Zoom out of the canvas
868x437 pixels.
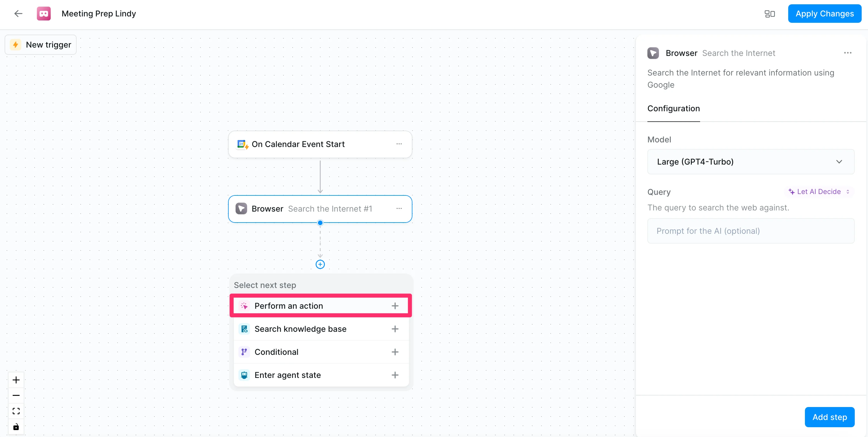(16, 395)
